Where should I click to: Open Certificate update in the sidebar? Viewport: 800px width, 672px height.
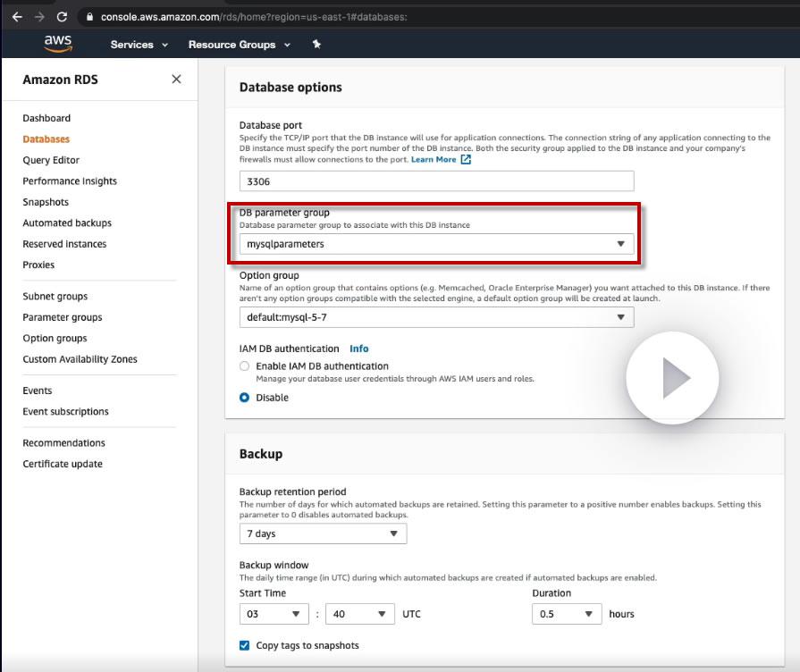click(x=63, y=464)
